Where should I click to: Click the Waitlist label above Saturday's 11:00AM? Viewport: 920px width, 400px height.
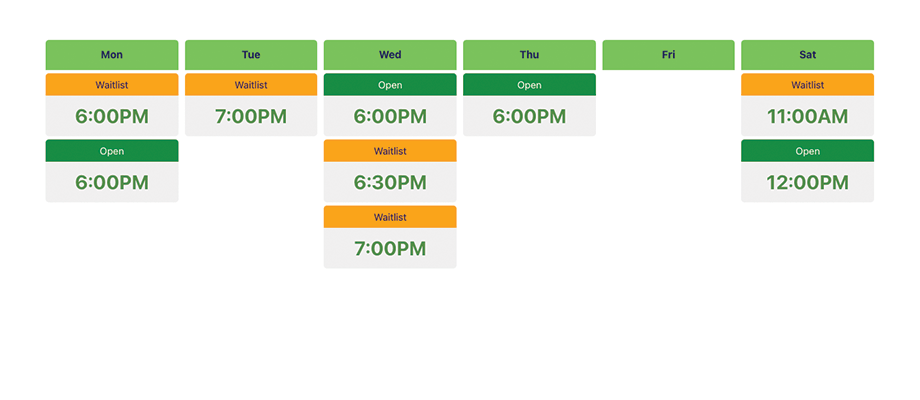click(x=807, y=85)
